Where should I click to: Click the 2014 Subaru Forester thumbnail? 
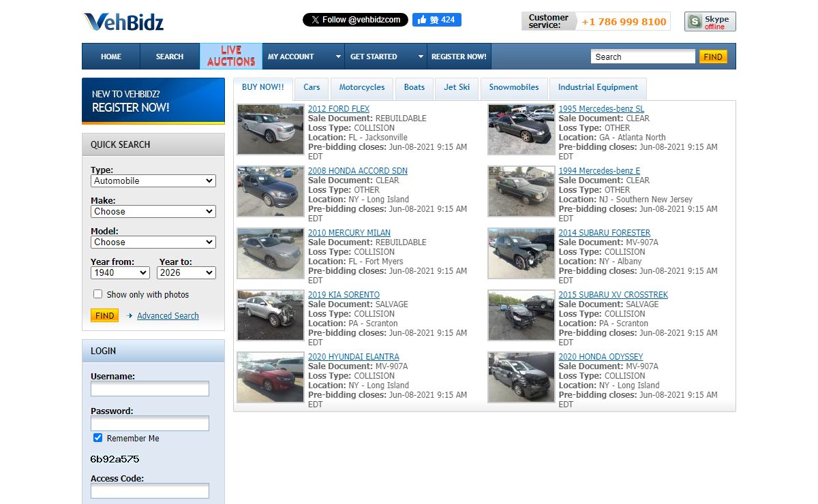[x=521, y=253]
